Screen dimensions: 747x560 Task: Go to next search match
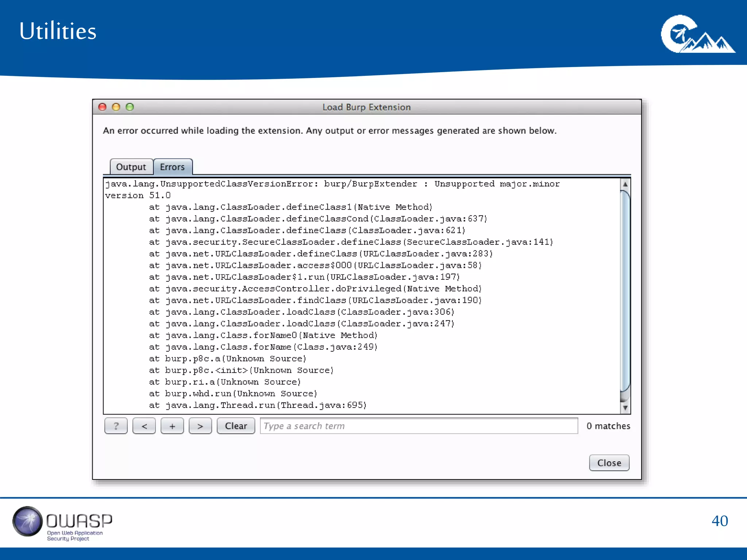pyautogui.click(x=200, y=426)
